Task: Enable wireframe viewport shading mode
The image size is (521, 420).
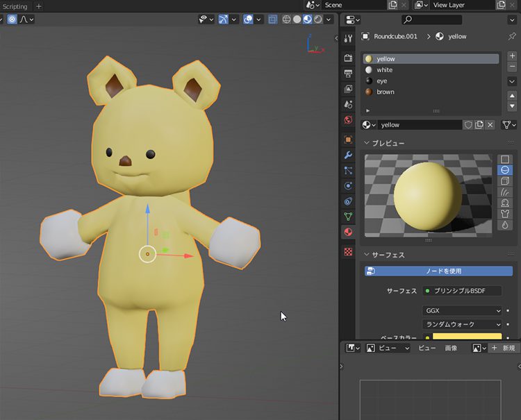Action: point(286,19)
